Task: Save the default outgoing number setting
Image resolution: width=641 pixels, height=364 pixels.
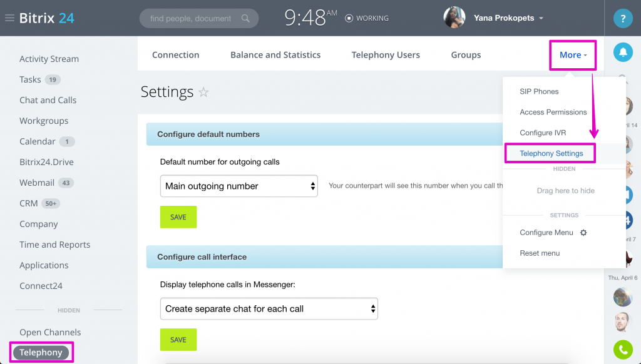Action: pyautogui.click(x=178, y=217)
